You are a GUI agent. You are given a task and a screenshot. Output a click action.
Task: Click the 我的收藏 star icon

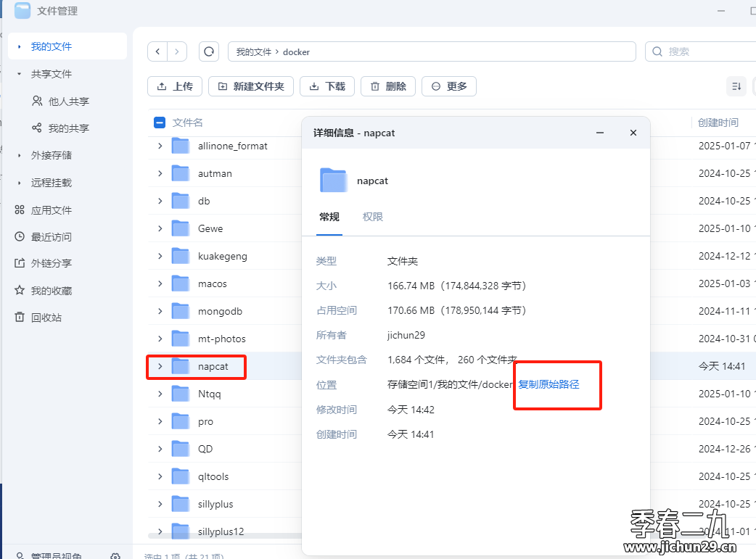pyautogui.click(x=20, y=290)
